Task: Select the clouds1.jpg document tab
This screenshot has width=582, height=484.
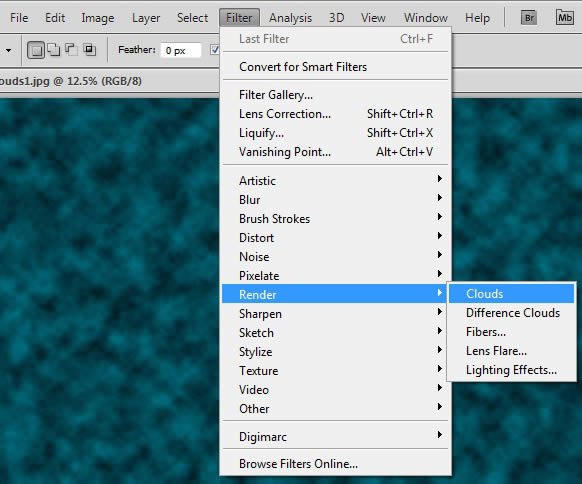Action: [72, 81]
